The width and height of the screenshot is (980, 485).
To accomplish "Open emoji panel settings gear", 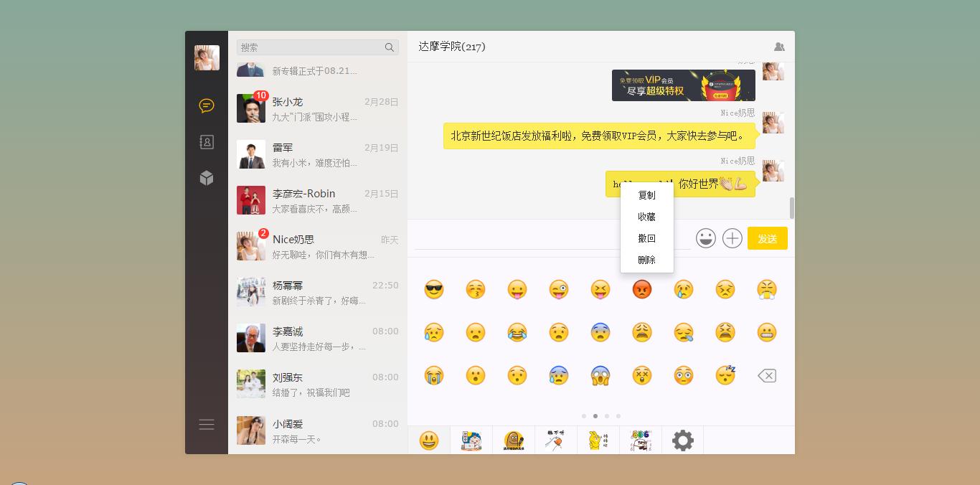I will (x=683, y=440).
